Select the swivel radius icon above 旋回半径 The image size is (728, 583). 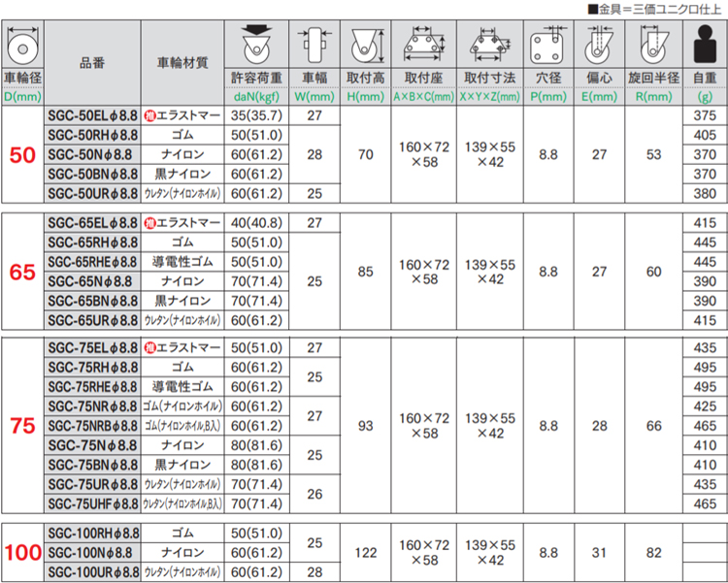click(x=652, y=45)
